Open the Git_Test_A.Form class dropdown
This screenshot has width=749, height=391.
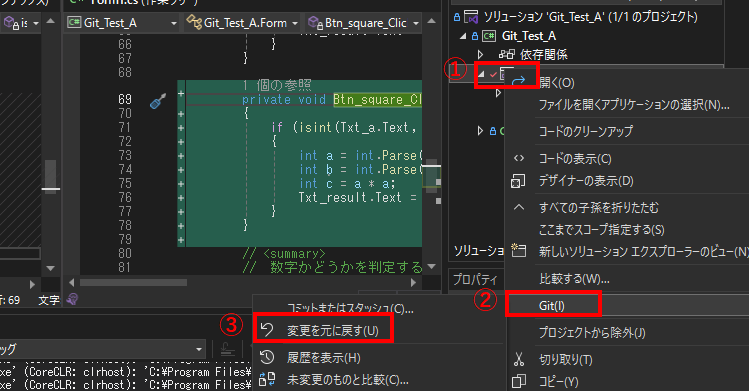pos(295,23)
